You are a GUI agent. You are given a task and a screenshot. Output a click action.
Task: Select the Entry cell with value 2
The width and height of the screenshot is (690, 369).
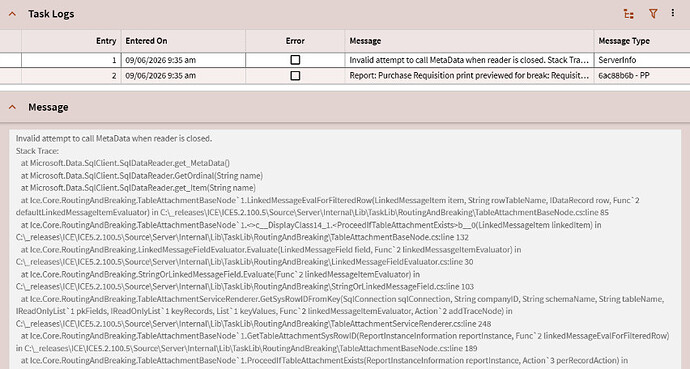tap(71, 76)
